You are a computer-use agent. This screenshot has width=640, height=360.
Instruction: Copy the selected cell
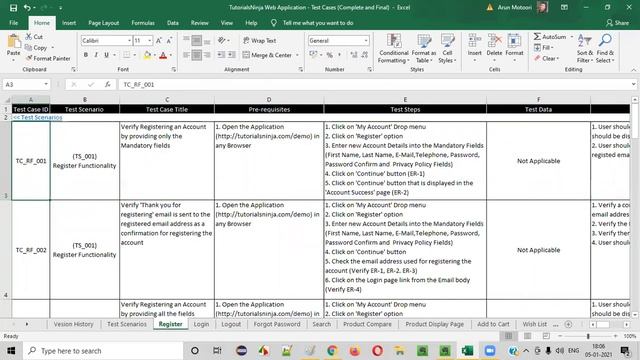pyautogui.click(x=36, y=47)
